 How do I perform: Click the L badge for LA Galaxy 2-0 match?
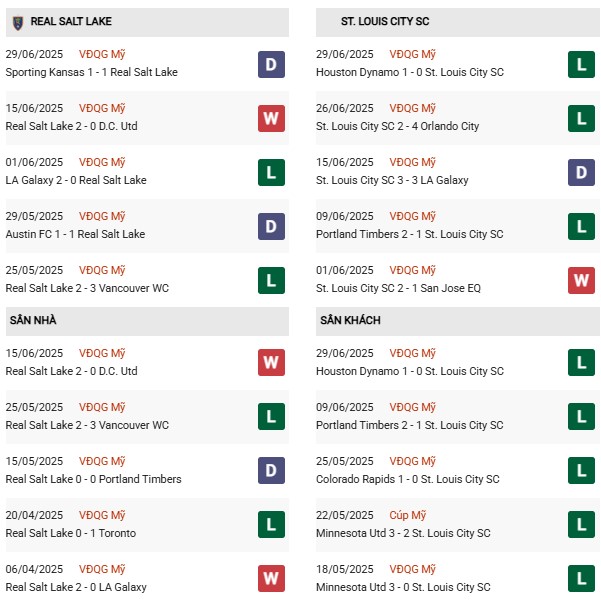tap(271, 172)
